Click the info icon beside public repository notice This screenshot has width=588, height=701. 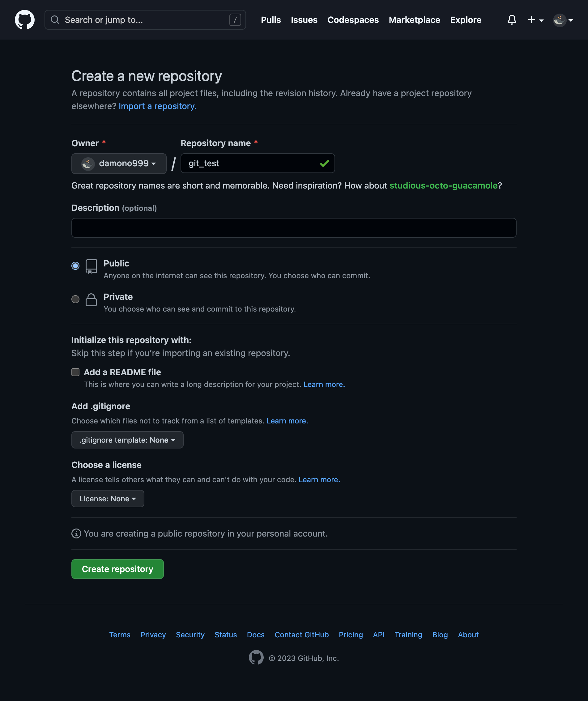click(x=76, y=533)
